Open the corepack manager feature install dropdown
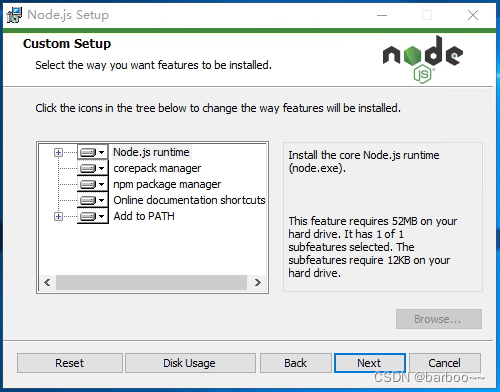500x392 pixels. tap(93, 168)
